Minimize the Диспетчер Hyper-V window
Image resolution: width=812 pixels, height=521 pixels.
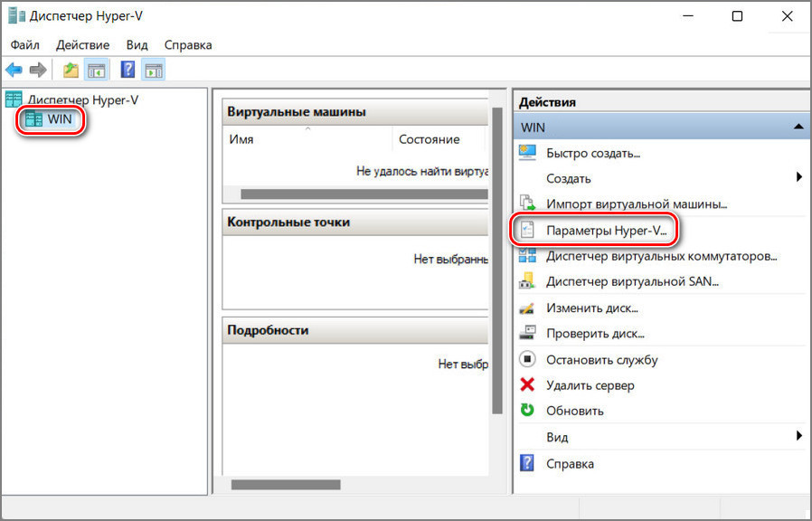point(688,16)
